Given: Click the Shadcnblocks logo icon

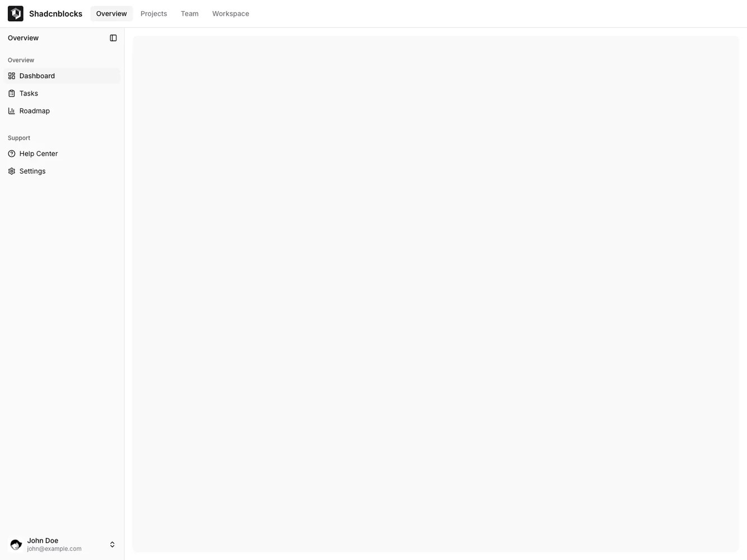Looking at the screenshot, I should (x=15, y=13).
